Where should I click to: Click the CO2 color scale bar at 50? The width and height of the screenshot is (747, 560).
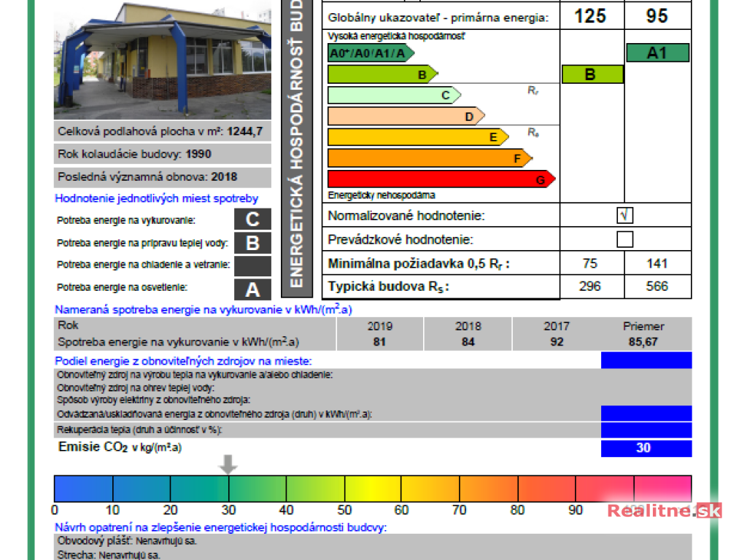click(x=344, y=489)
